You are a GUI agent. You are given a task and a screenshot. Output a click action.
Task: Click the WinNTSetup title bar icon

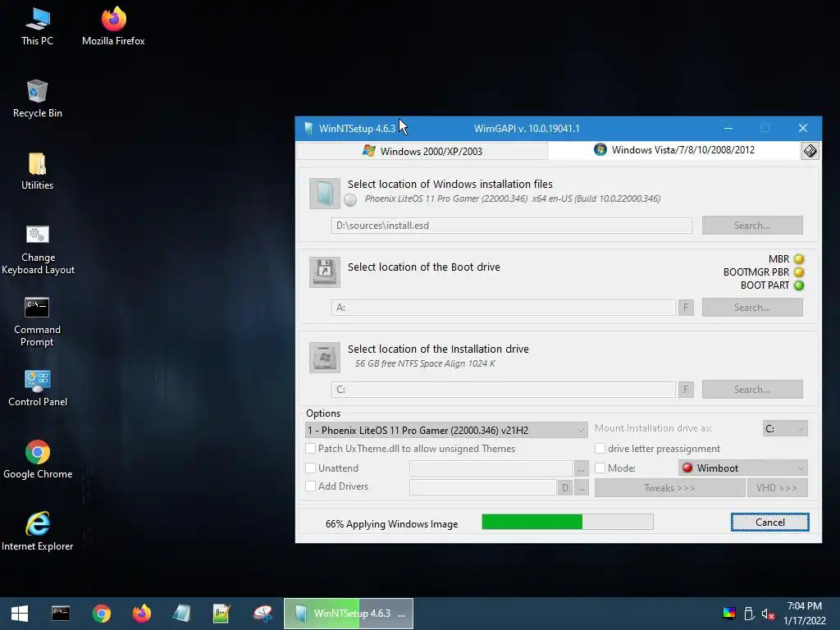pos(308,129)
